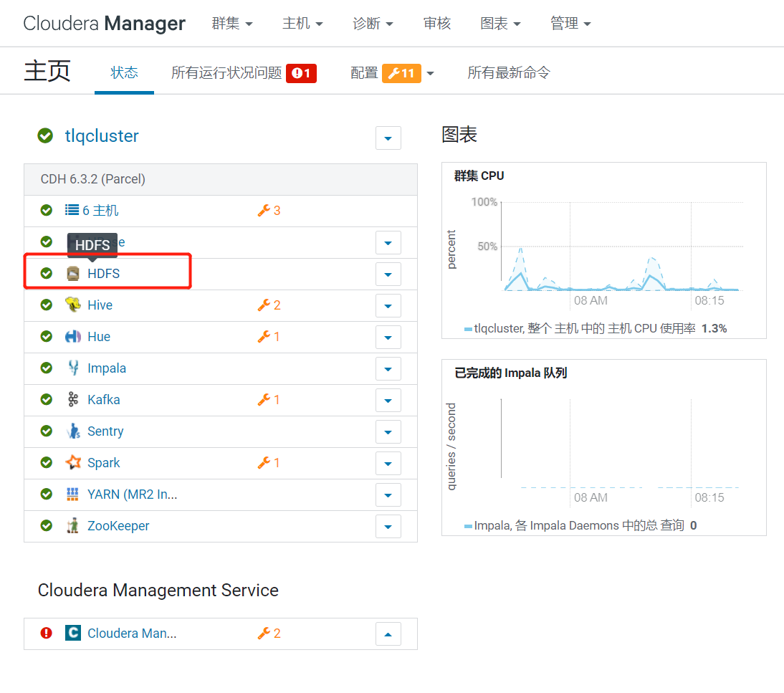Image resolution: width=784 pixels, height=693 pixels.
Task: Open the HDFS actions dropdown
Action: click(388, 274)
